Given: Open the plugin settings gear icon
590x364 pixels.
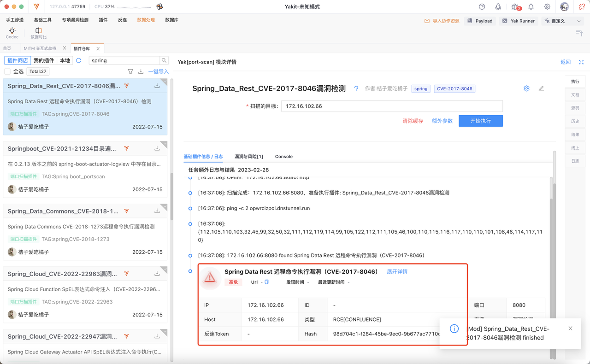Looking at the screenshot, I should [x=526, y=88].
